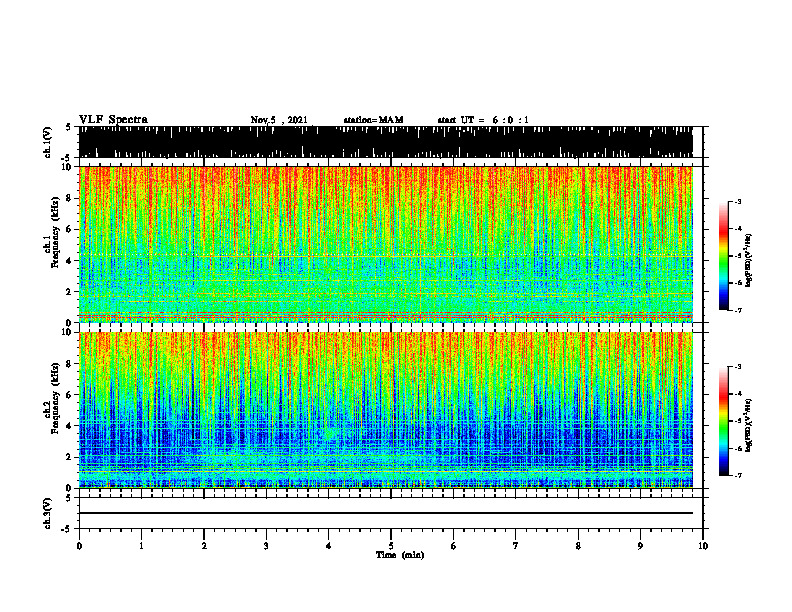Click the log(PSD) label beside ch.2 colorbar
792x612 pixels.
[749, 424]
